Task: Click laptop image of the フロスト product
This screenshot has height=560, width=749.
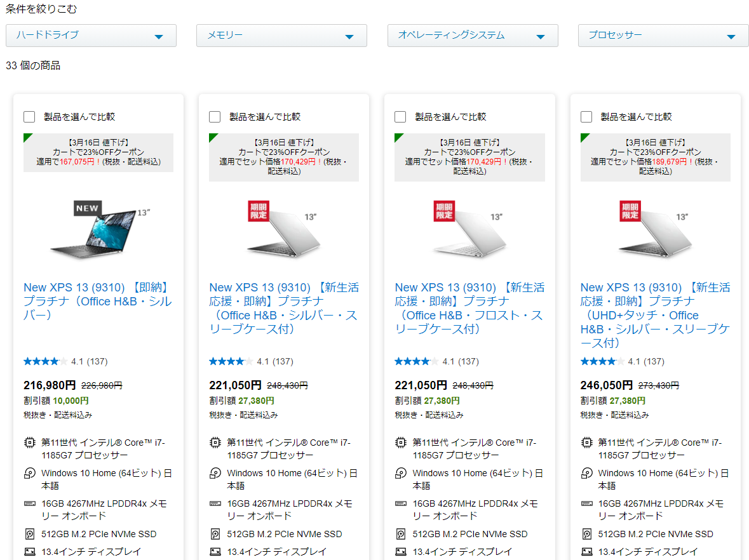Action: [x=469, y=230]
